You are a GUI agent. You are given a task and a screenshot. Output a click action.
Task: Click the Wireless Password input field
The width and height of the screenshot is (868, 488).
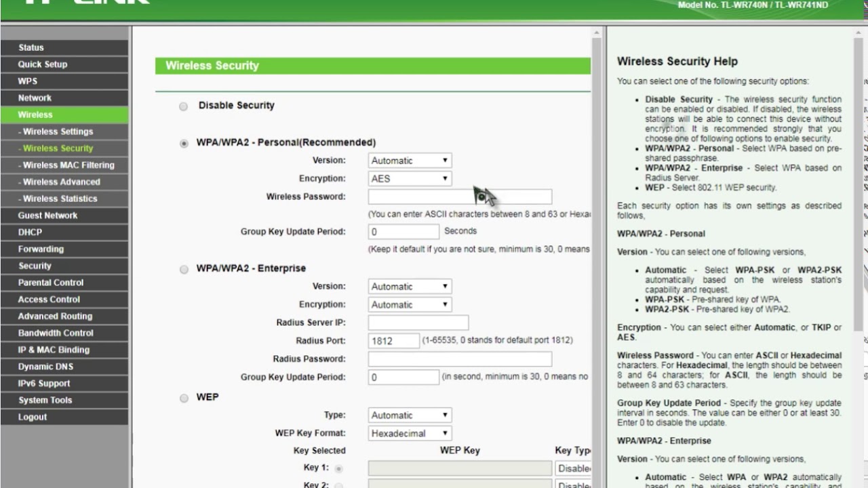(x=460, y=197)
